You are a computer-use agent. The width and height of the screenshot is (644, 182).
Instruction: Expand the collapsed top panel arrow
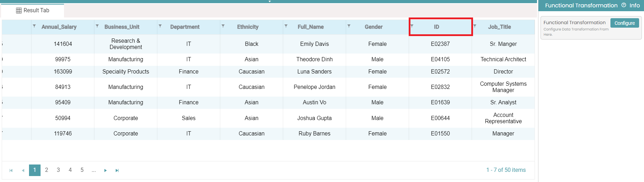(270, 1)
